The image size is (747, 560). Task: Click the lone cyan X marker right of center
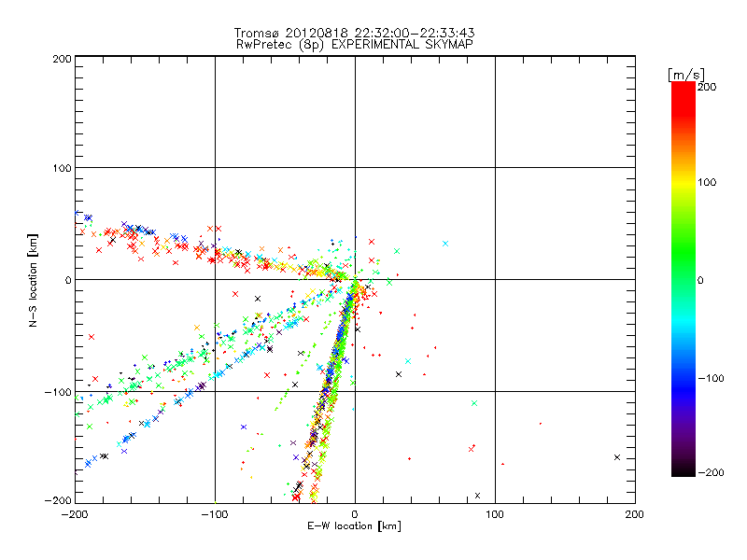point(445,244)
